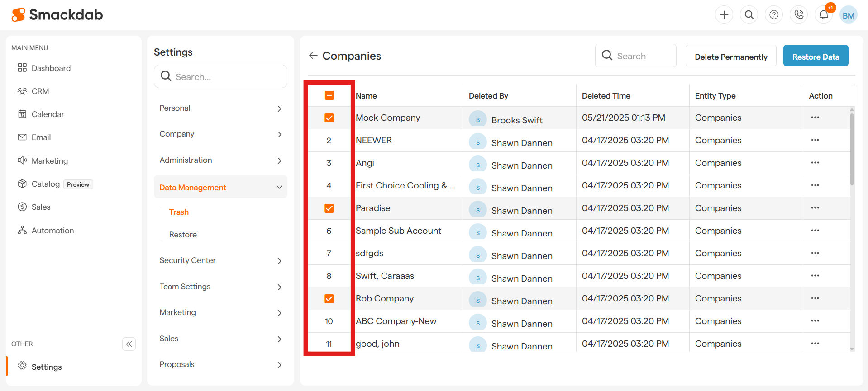Open the global search magnifier icon
Viewport: 868px width, 391px height.
(749, 15)
